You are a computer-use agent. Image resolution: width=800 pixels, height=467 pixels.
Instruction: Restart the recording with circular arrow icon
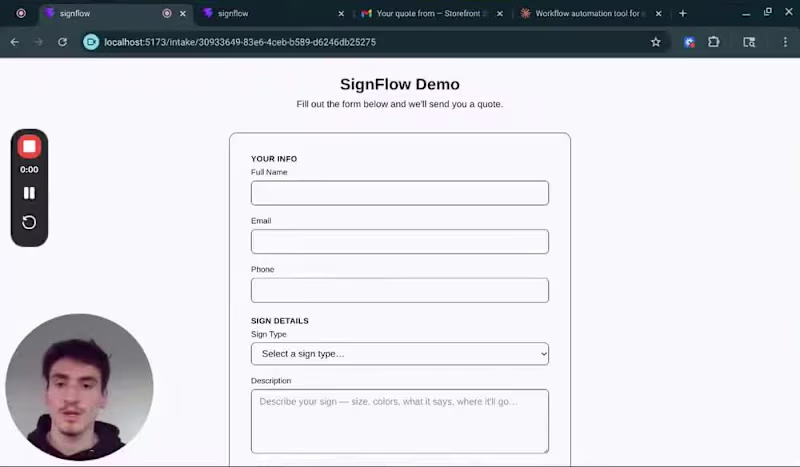(x=29, y=222)
